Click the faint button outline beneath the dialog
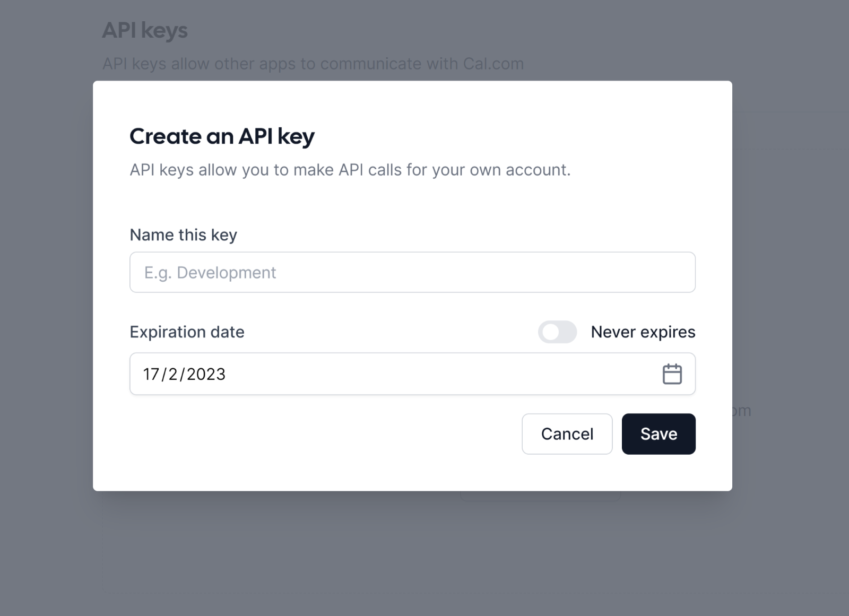Screen dimensions: 849x616 coord(540,496)
